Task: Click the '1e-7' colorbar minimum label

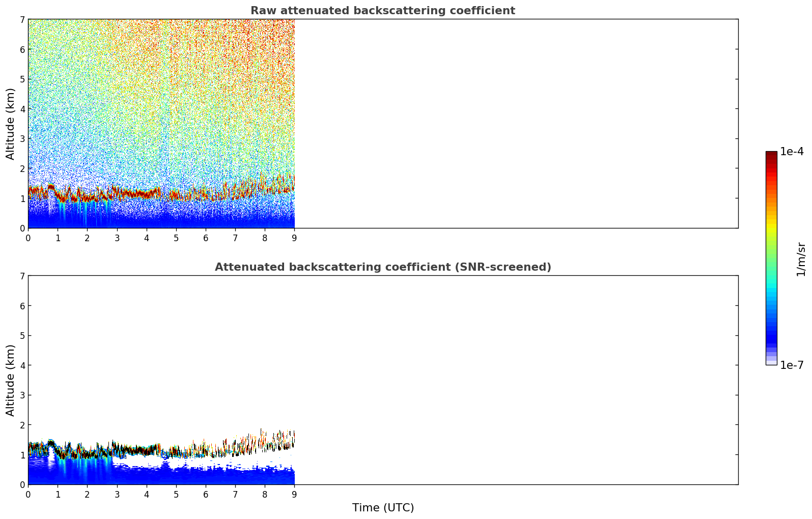Action: (792, 365)
